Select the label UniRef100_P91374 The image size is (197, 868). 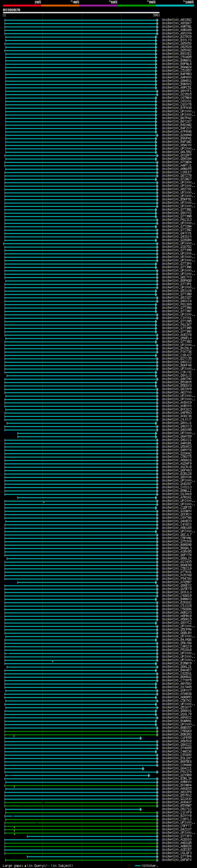point(177,772)
